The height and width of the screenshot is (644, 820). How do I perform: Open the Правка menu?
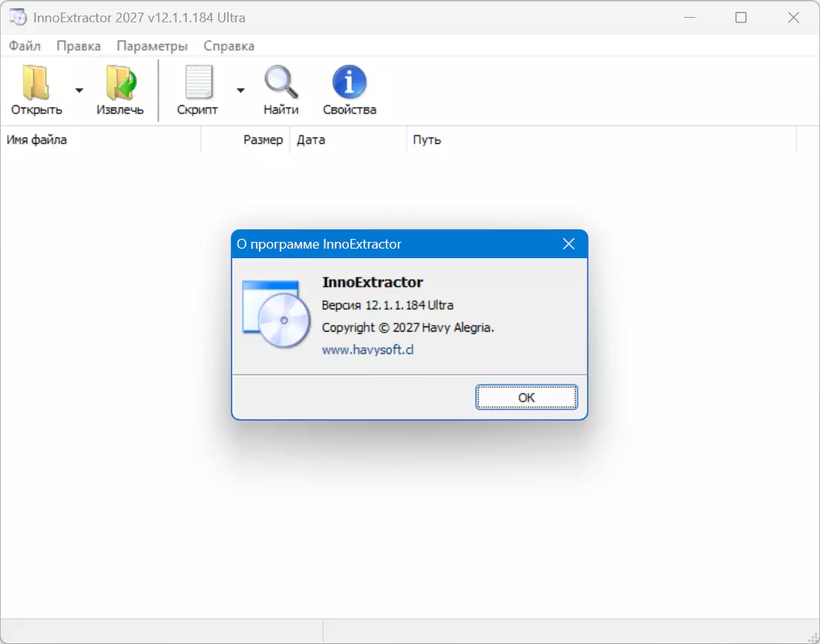pos(79,46)
